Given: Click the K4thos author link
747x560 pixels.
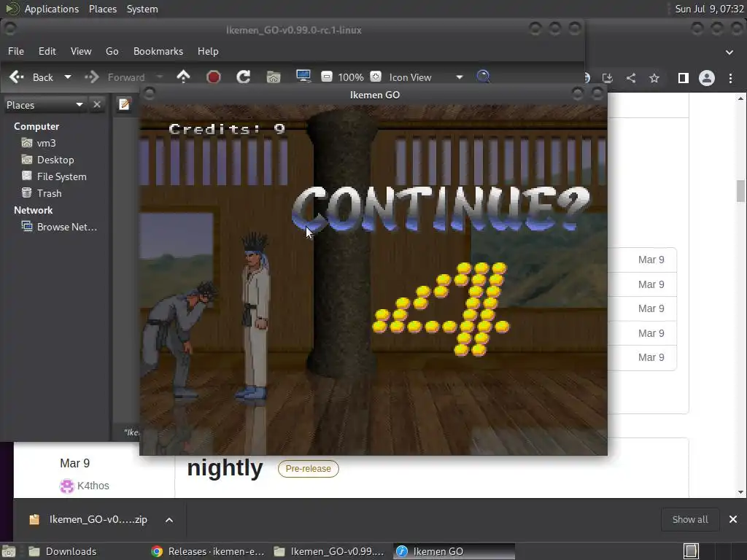Looking at the screenshot, I should (x=93, y=486).
